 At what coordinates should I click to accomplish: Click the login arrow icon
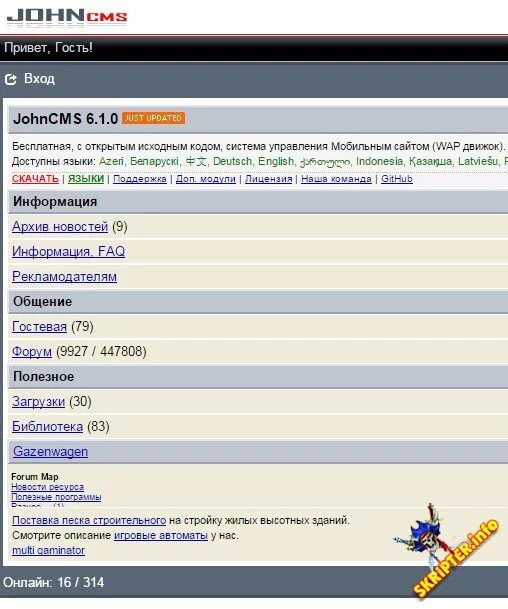10,79
